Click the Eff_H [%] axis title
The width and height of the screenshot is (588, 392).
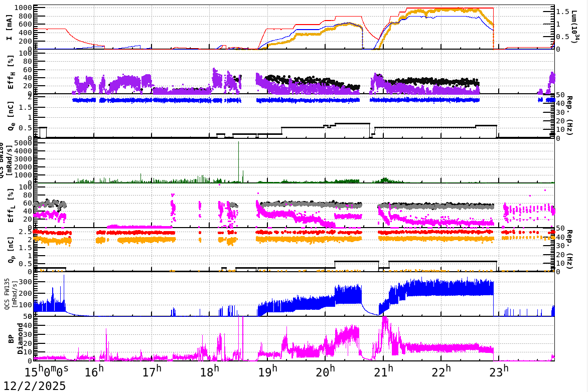click(11, 72)
